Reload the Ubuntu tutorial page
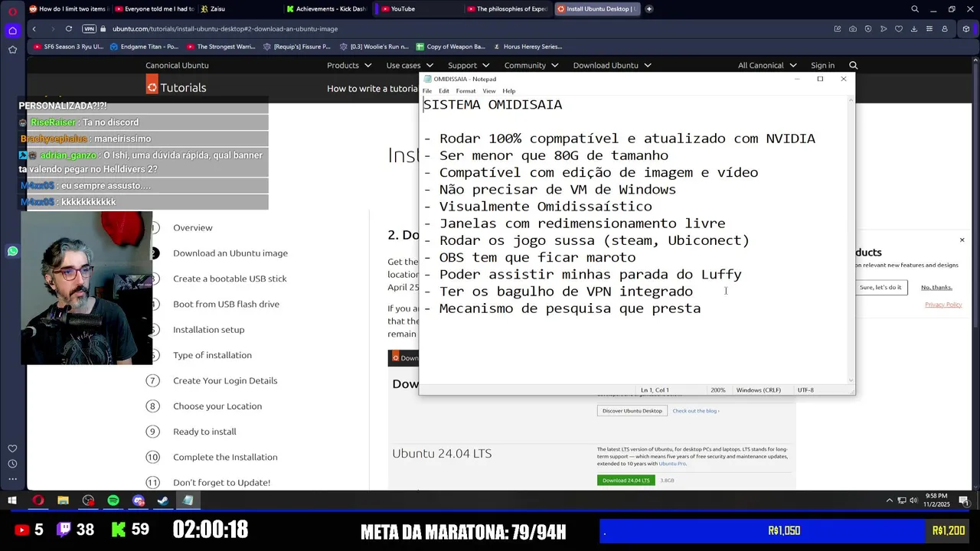The width and height of the screenshot is (980, 551). click(69, 29)
